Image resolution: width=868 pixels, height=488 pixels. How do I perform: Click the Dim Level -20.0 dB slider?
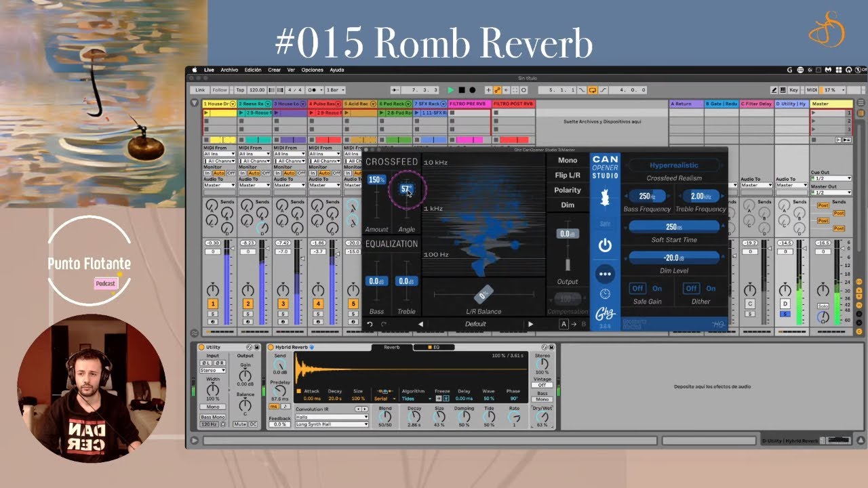673,258
